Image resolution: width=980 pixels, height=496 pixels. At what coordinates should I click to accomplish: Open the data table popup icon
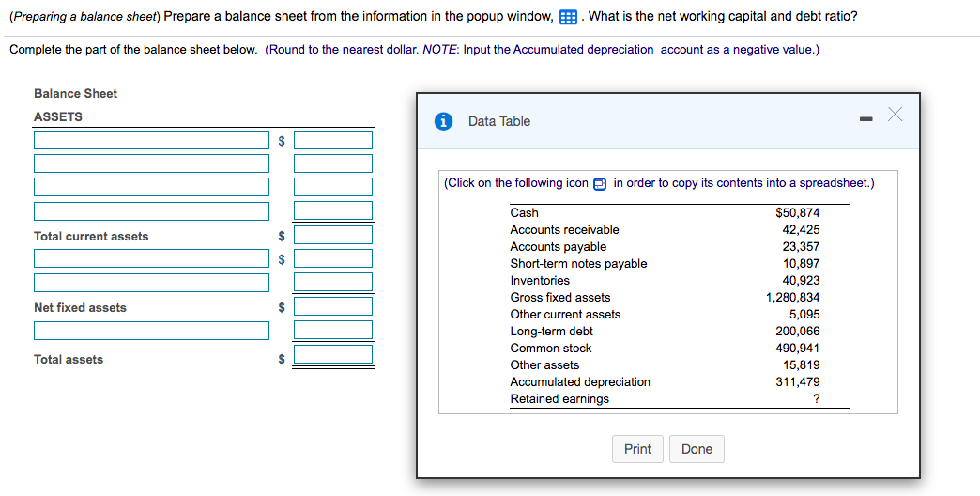tap(568, 17)
